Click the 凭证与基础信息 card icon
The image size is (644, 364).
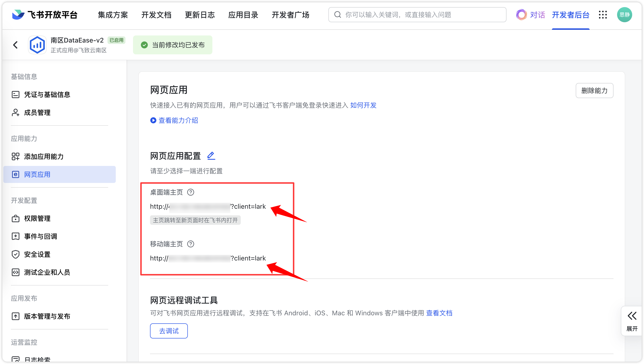point(16,95)
